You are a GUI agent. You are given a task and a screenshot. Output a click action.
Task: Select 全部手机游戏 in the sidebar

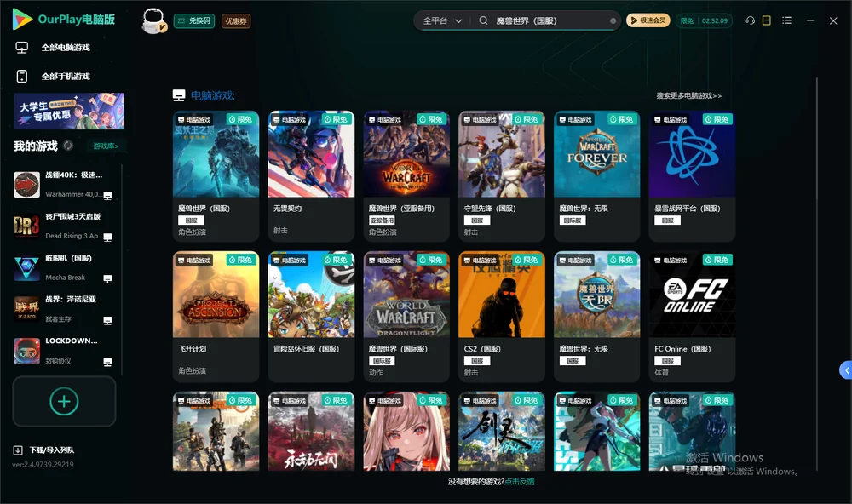coord(66,77)
